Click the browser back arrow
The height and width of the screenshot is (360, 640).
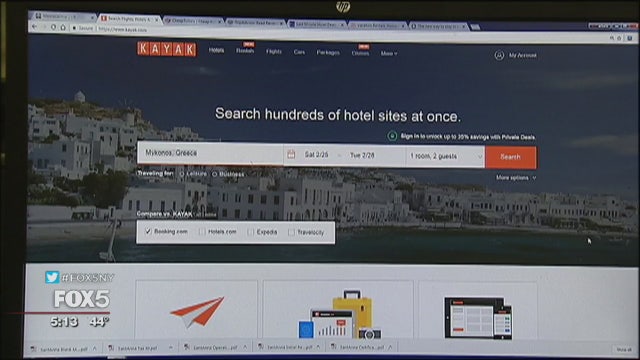coord(35,27)
